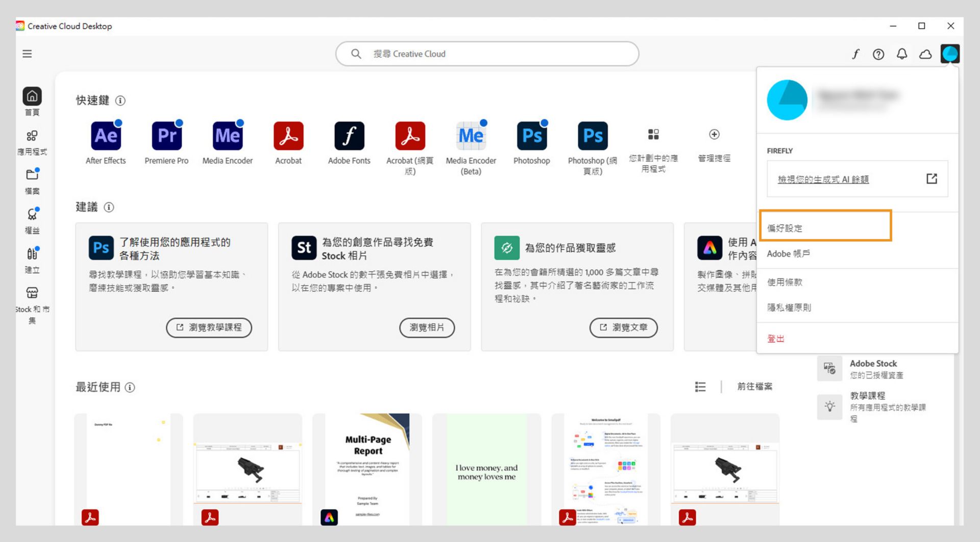980x542 pixels.
Task: Click the profile avatar in header
Action: (x=950, y=54)
